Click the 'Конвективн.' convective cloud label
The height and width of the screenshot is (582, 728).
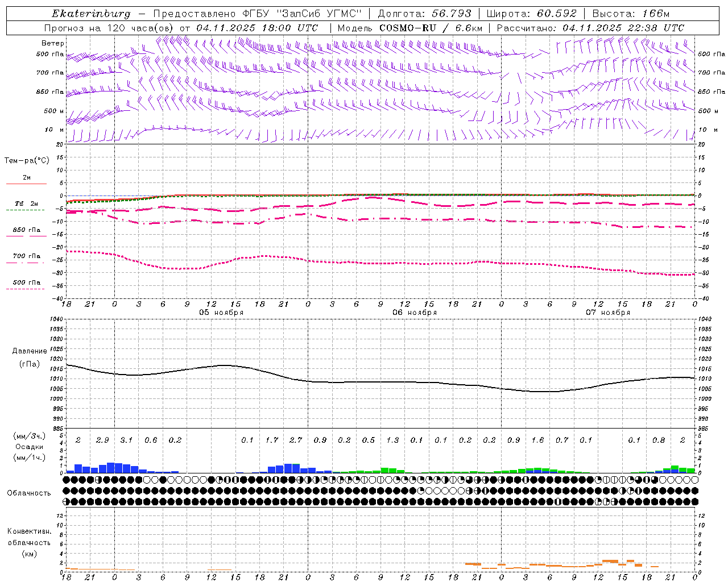pyautogui.click(x=29, y=531)
